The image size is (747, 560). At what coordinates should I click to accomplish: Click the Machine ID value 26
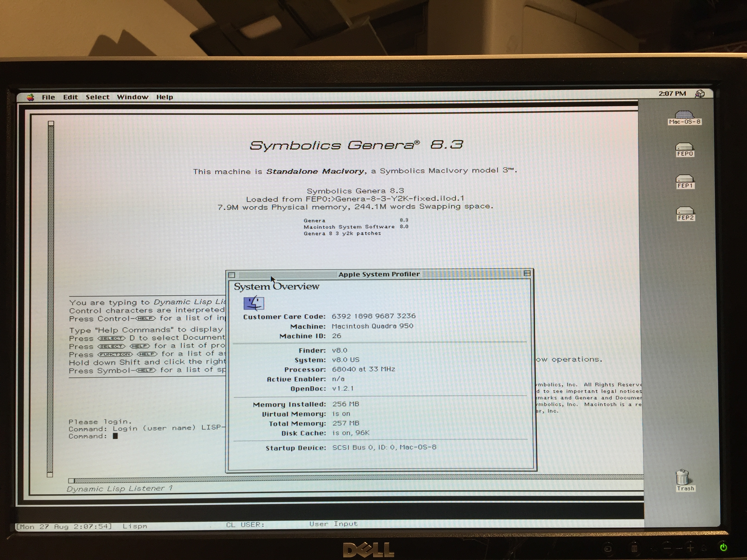click(336, 336)
